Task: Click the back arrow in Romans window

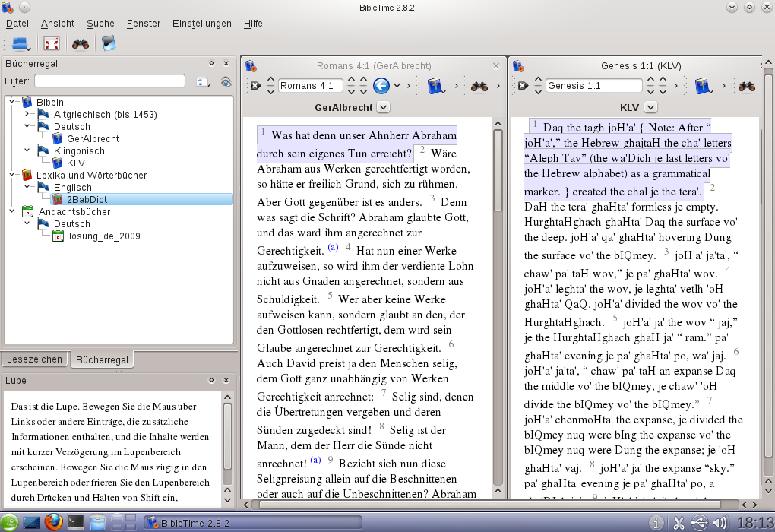Action: tap(381, 86)
